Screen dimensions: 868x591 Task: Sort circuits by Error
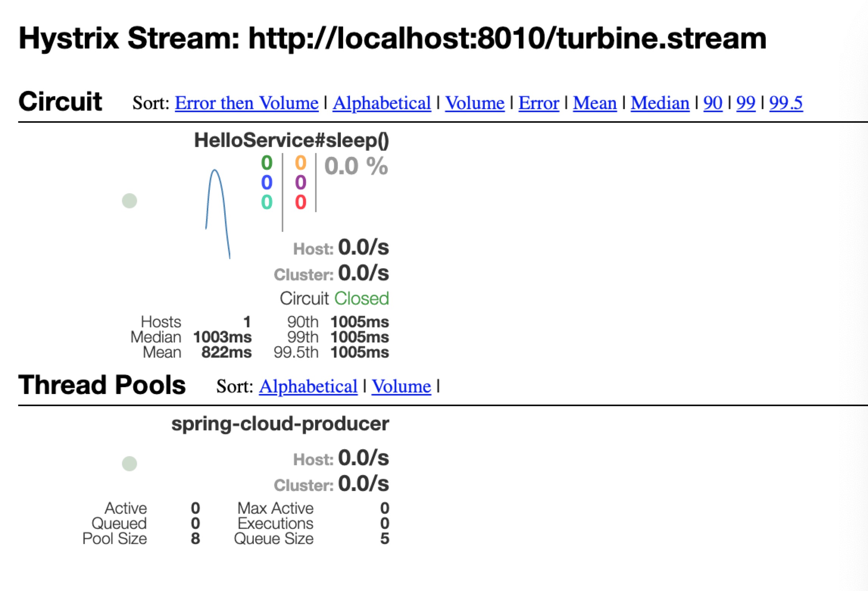click(539, 103)
